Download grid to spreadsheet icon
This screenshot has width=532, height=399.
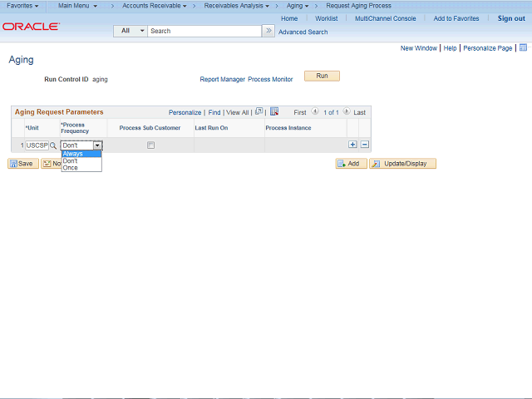[274, 111]
